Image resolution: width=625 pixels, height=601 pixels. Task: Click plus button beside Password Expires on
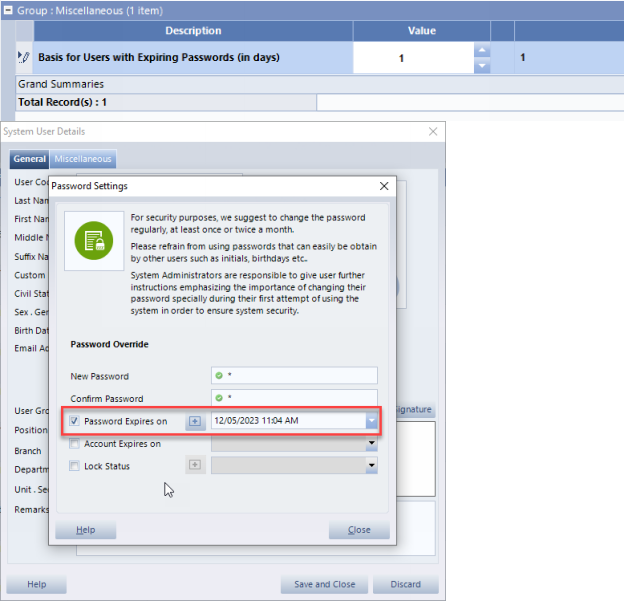click(x=195, y=421)
